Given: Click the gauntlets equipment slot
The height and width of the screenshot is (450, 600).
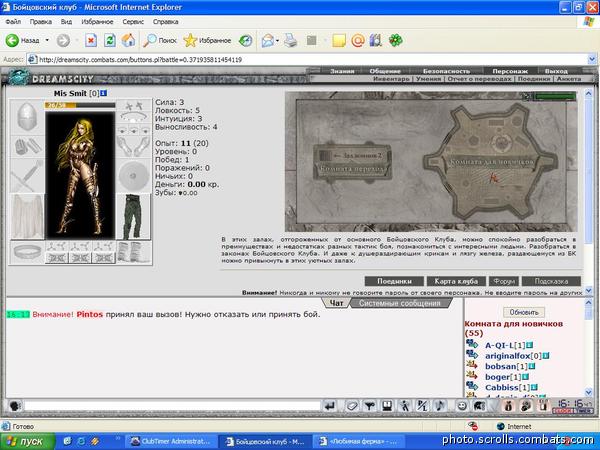Looking at the screenshot, I should point(27,146).
